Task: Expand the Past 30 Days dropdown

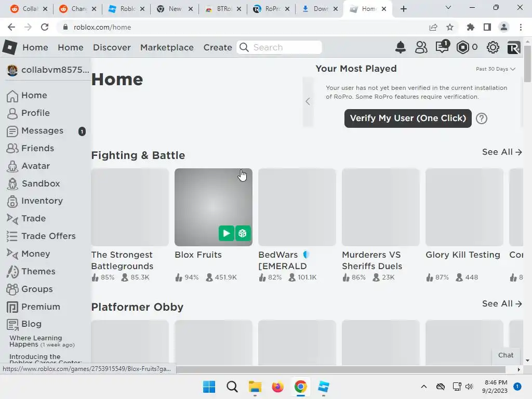Action: click(495, 69)
